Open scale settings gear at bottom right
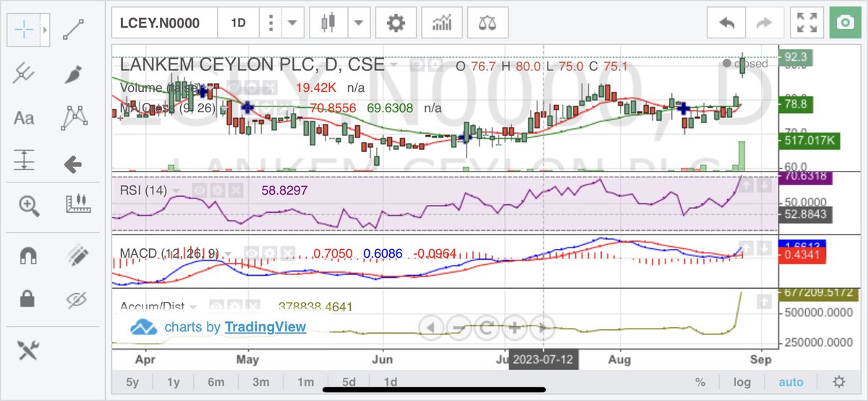 pyautogui.click(x=839, y=382)
